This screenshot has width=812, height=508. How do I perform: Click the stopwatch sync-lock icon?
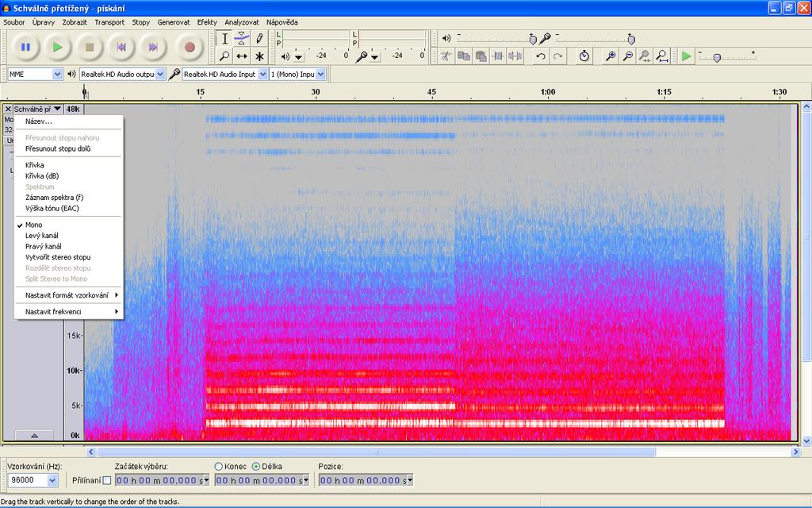pyautogui.click(x=584, y=56)
